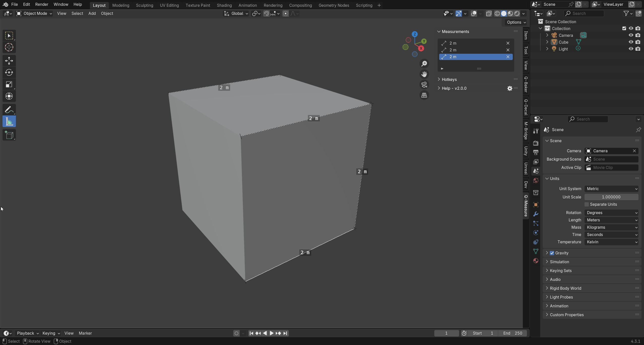Open Render properties tab icon
The height and width of the screenshot is (345, 644).
[x=536, y=143]
